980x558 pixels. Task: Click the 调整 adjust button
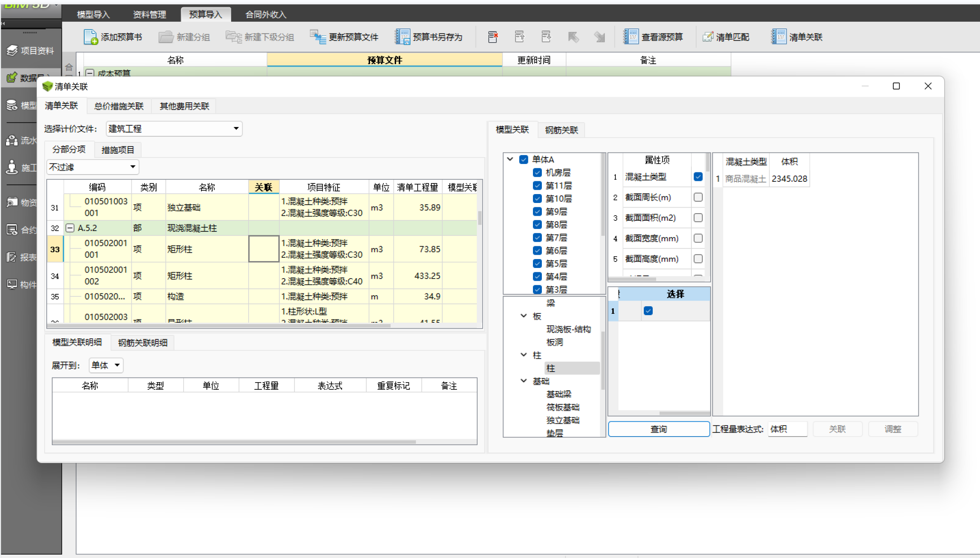[x=893, y=429]
